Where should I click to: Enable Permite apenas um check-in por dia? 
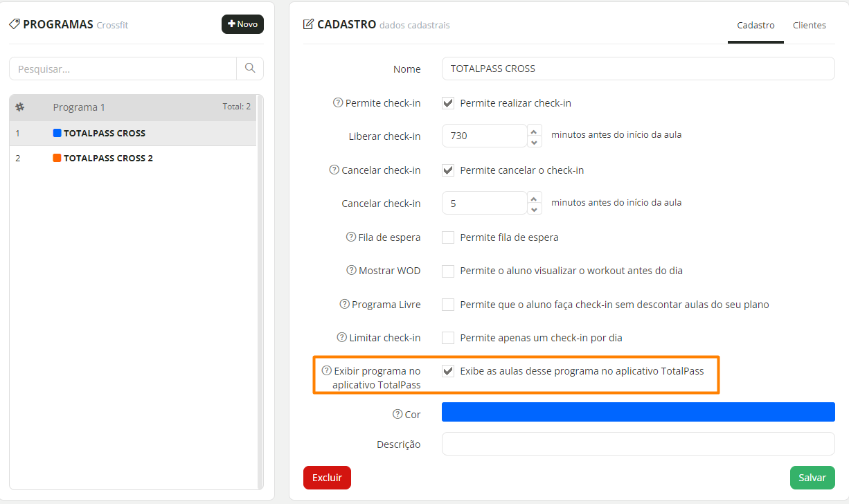click(448, 338)
